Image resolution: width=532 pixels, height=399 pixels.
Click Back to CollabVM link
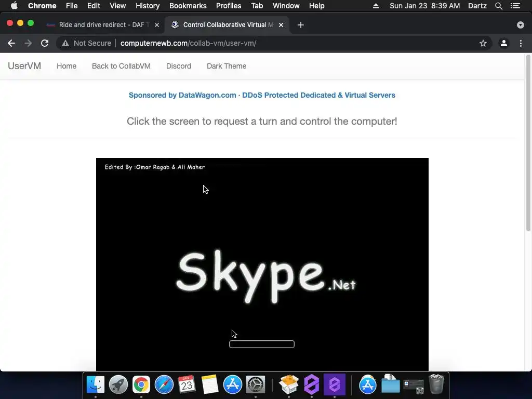(x=121, y=66)
